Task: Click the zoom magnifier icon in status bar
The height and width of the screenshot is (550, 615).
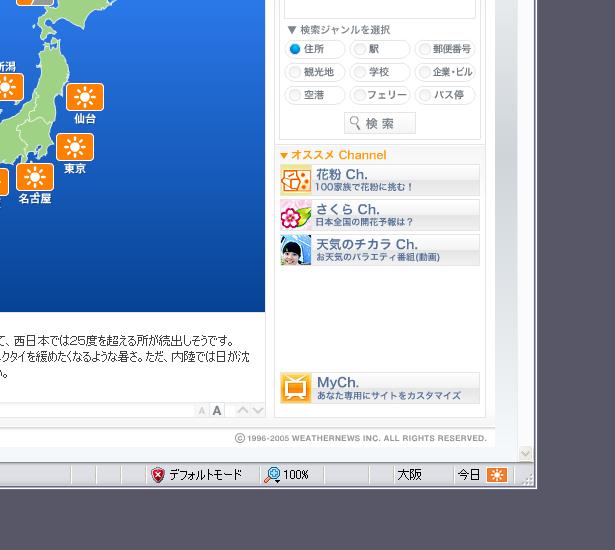Action: (x=272, y=475)
